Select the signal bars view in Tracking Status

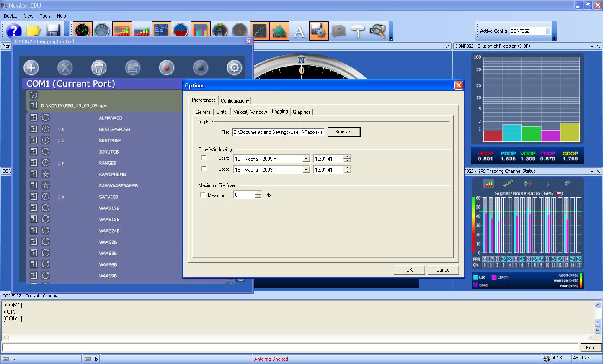(488, 184)
